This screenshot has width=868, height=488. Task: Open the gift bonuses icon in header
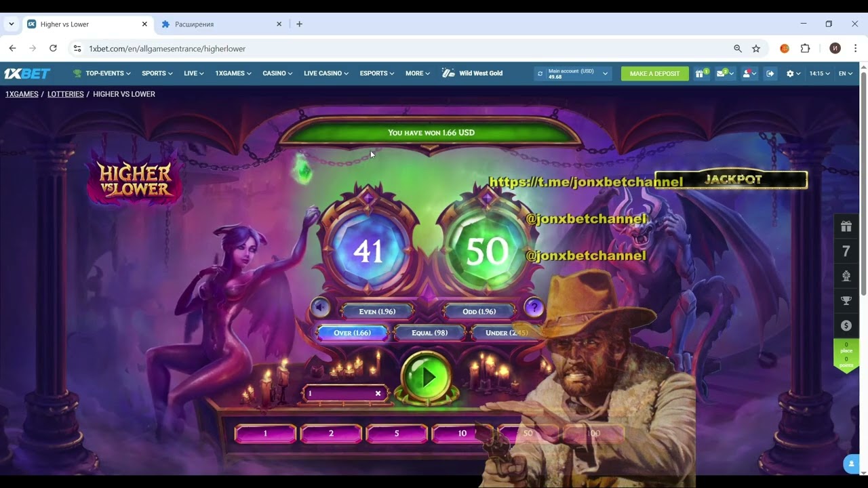point(701,73)
